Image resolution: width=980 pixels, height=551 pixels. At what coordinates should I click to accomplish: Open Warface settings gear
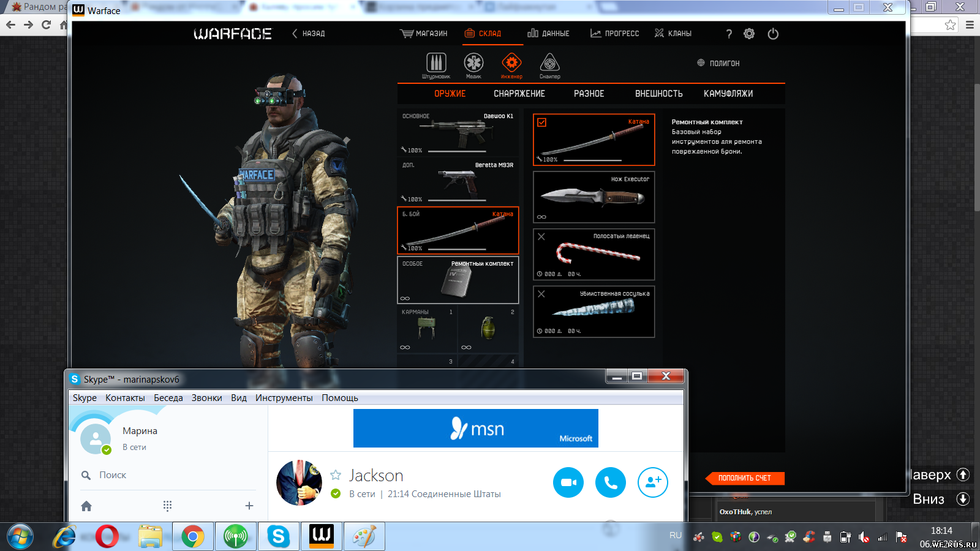point(749,34)
